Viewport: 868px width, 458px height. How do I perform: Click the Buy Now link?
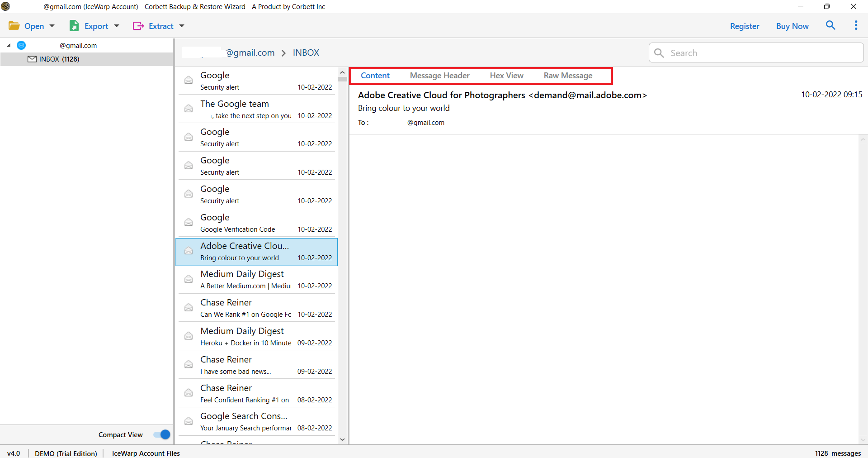click(x=793, y=26)
